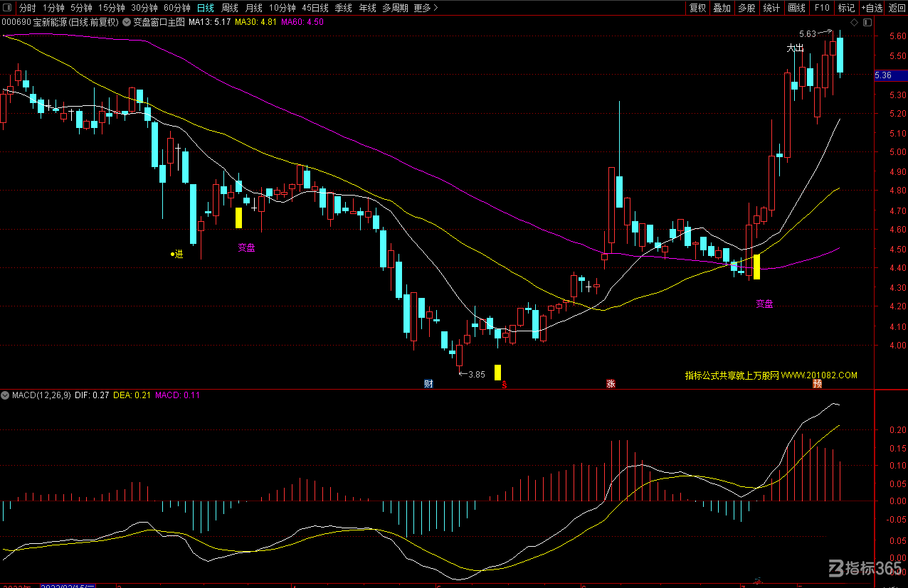Viewport: 908px width, 588px height.
Task: Select the 5分钟 period tab
Action: pos(81,8)
